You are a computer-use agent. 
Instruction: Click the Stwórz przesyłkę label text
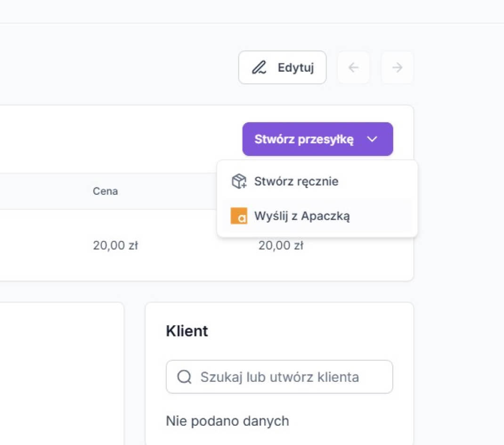304,139
